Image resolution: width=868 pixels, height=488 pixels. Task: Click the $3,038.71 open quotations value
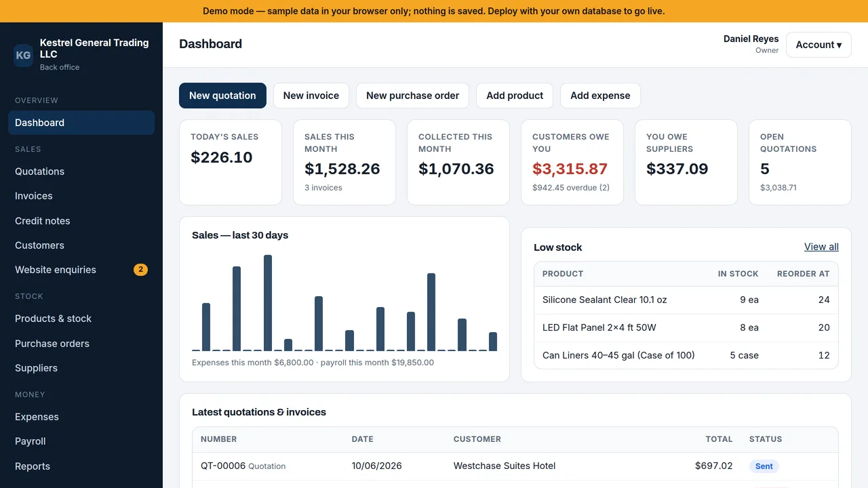coord(778,188)
